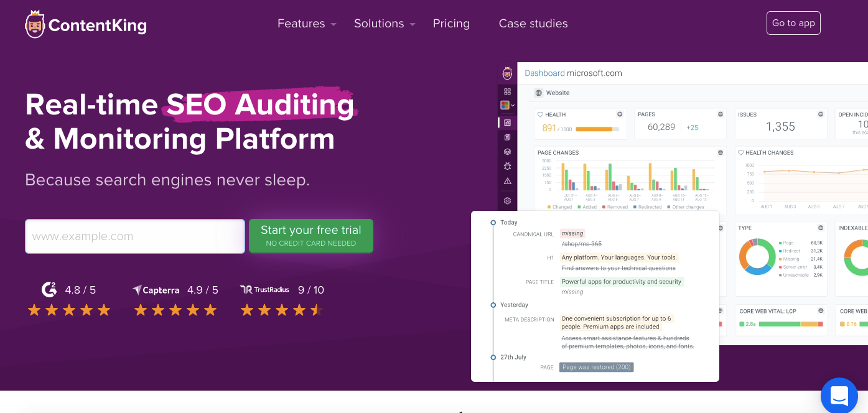Click Start your free trial button

pyautogui.click(x=311, y=236)
